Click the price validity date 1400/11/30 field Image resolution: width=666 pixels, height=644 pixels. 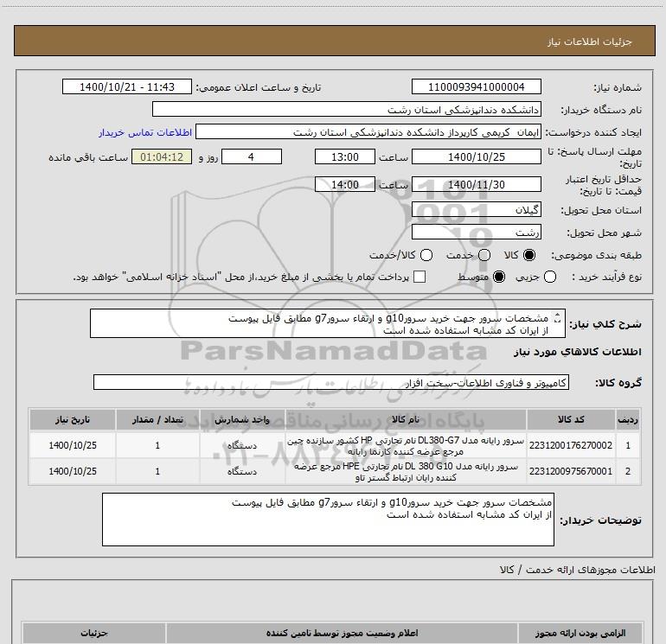pyautogui.click(x=476, y=184)
